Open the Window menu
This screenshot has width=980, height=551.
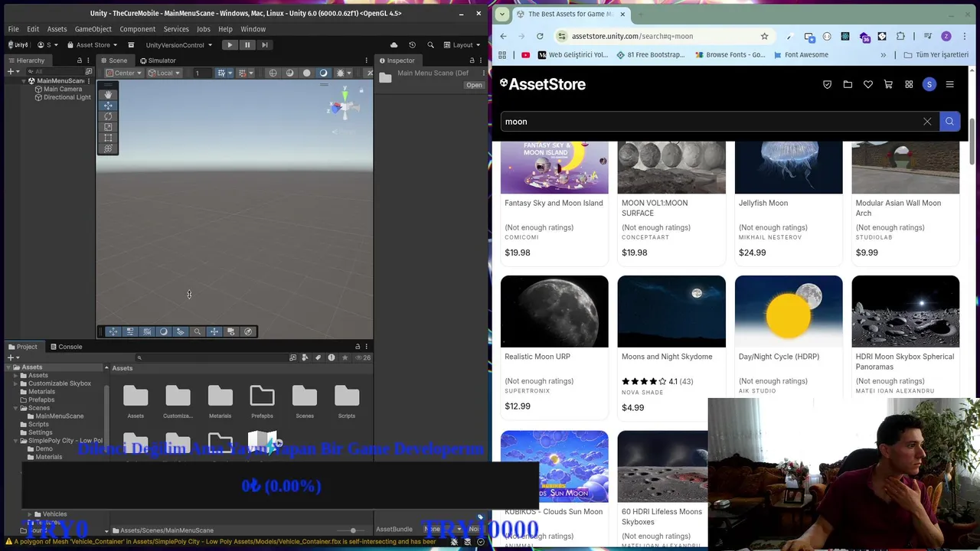click(x=253, y=29)
